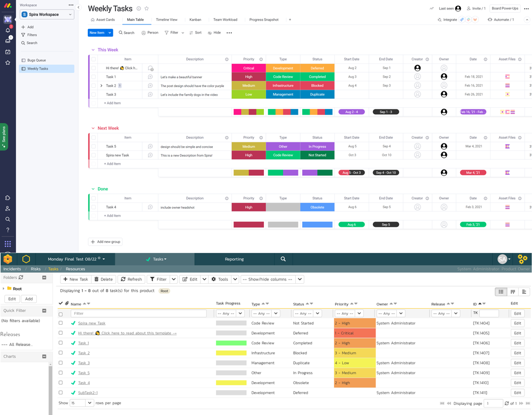
Task: Open the Spira Workspace dropdown
Action: [x=47, y=14]
